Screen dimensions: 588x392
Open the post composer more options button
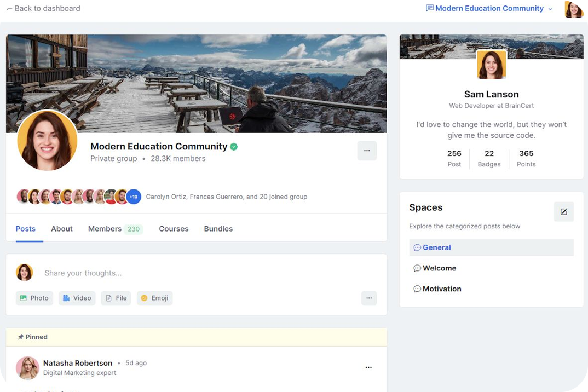(368, 298)
